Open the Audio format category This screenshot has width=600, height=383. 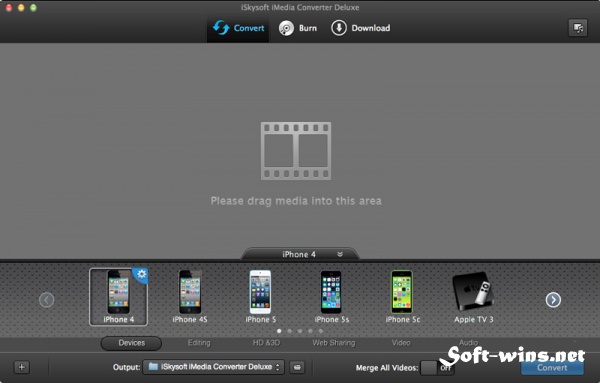tap(468, 342)
